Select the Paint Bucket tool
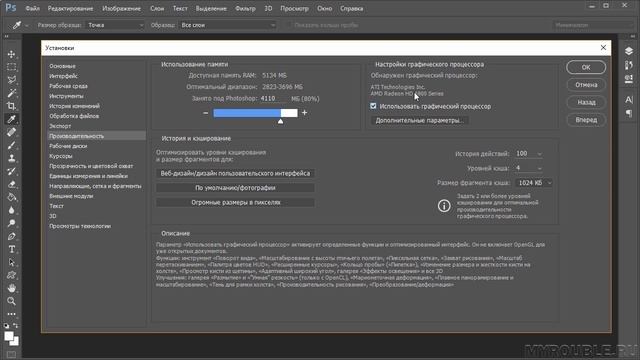 tap(11, 198)
